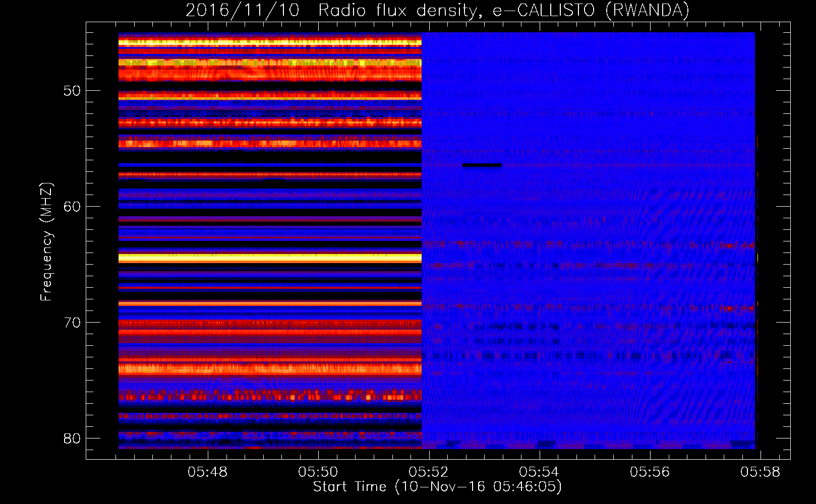The height and width of the screenshot is (504, 816).
Task: Click the 05:48 time tick label
Action: (x=208, y=472)
